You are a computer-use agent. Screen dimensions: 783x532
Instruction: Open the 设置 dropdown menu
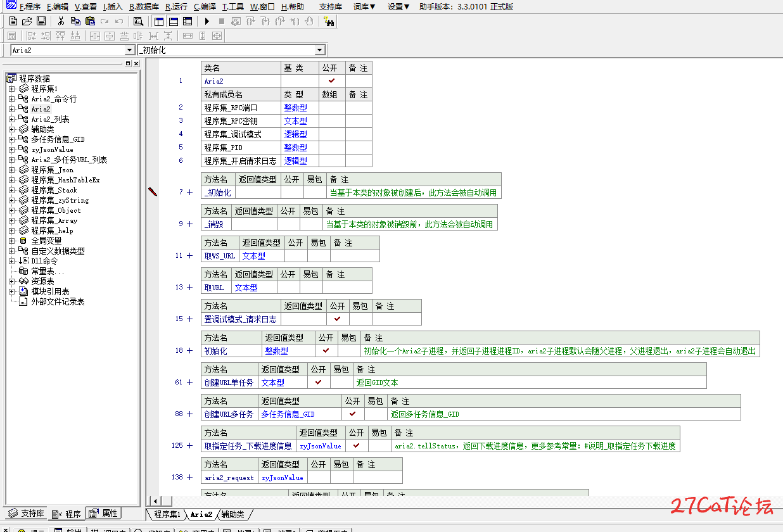coord(398,7)
